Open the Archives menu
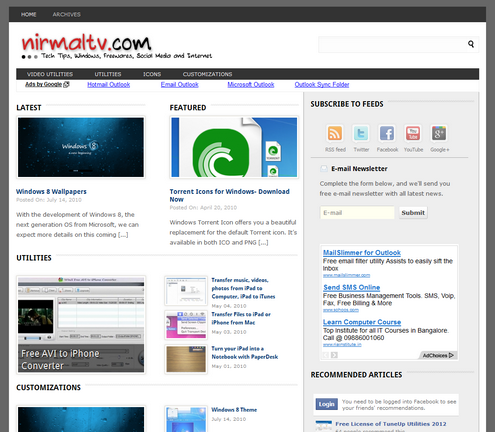 pyautogui.click(x=66, y=14)
